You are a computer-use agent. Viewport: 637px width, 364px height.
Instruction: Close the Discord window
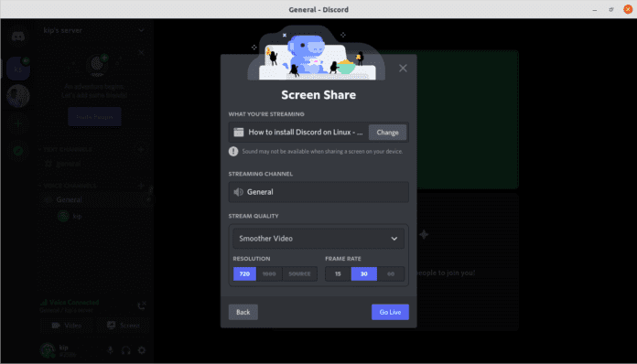tap(628, 9)
